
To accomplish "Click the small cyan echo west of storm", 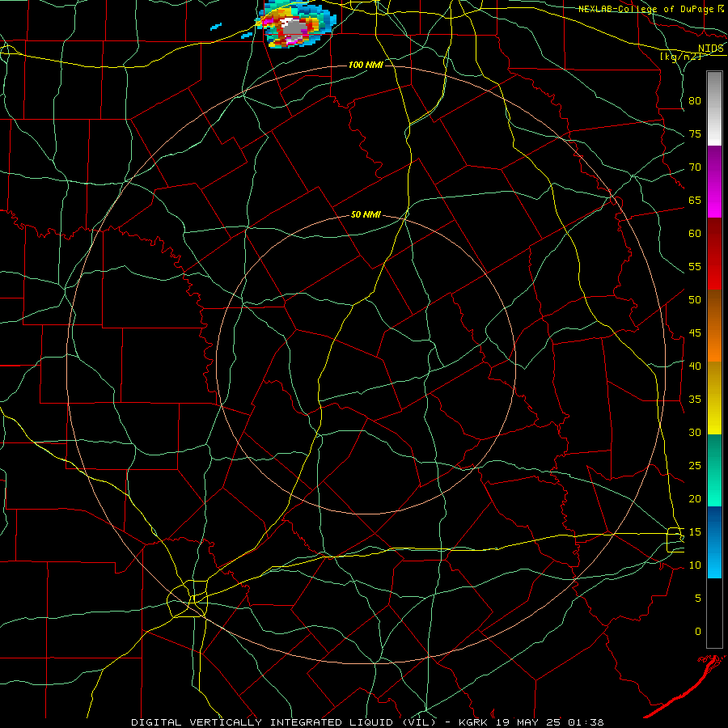I will [x=216, y=27].
